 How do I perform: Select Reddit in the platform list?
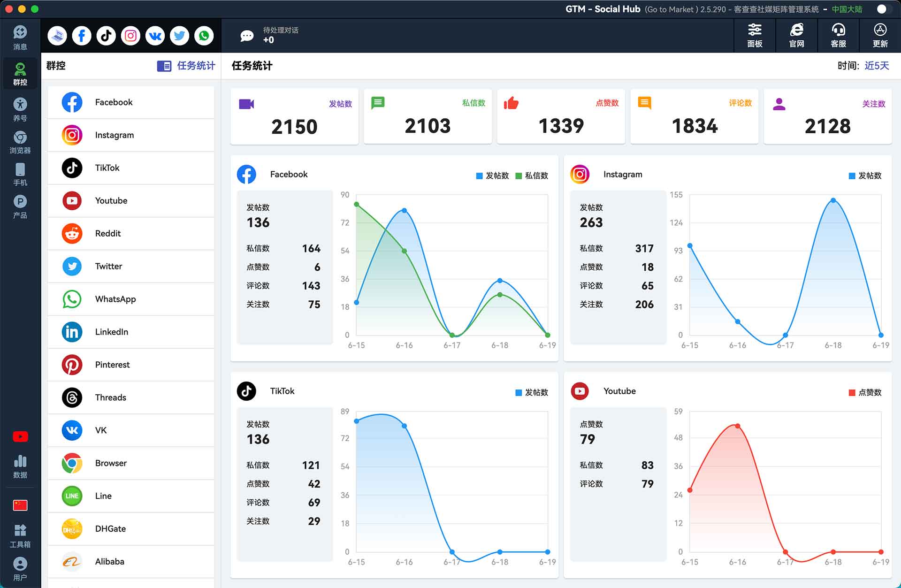[131, 234]
